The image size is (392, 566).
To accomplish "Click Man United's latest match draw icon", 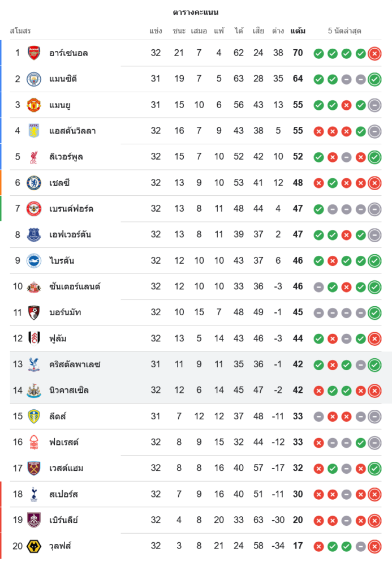I will pyautogui.click(x=374, y=105).
